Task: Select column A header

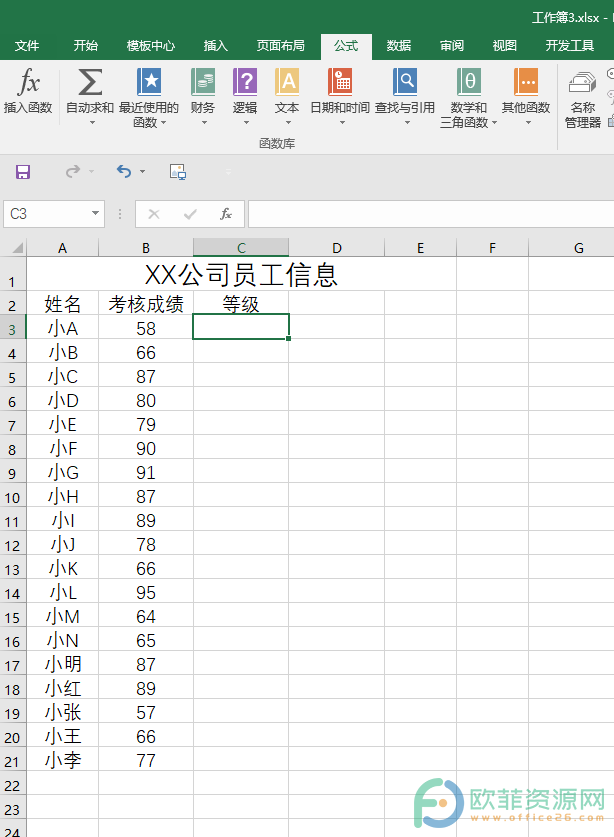Action: point(62,248)
